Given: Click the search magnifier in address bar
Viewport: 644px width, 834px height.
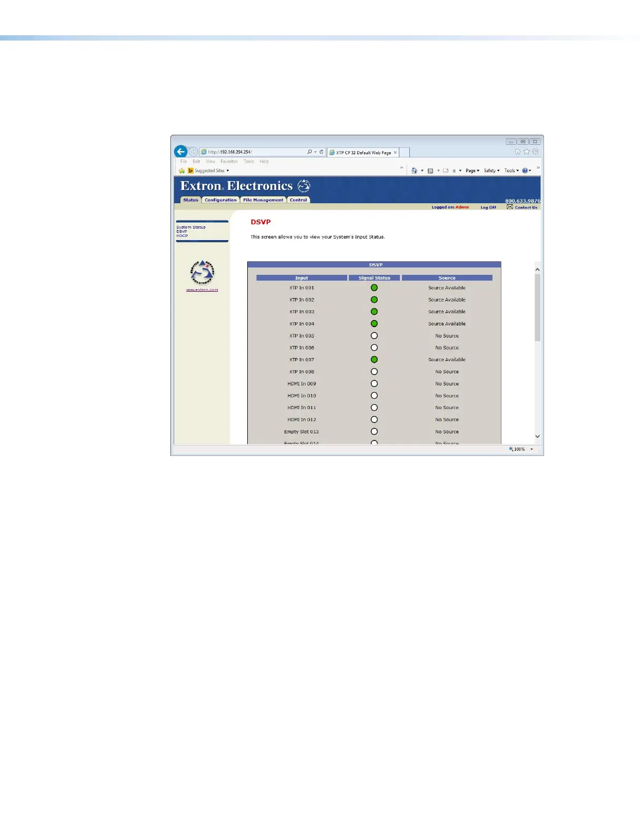Looking at the screenshot, I should coord(310,152).
